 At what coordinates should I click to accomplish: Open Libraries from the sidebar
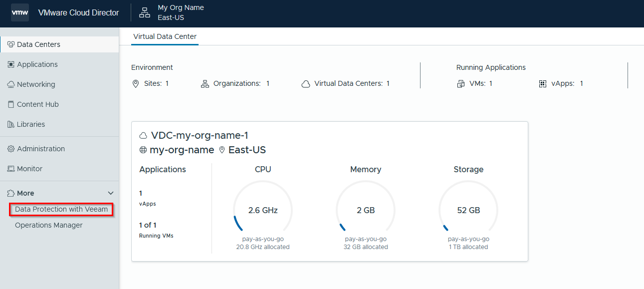(x=59, y=124)
